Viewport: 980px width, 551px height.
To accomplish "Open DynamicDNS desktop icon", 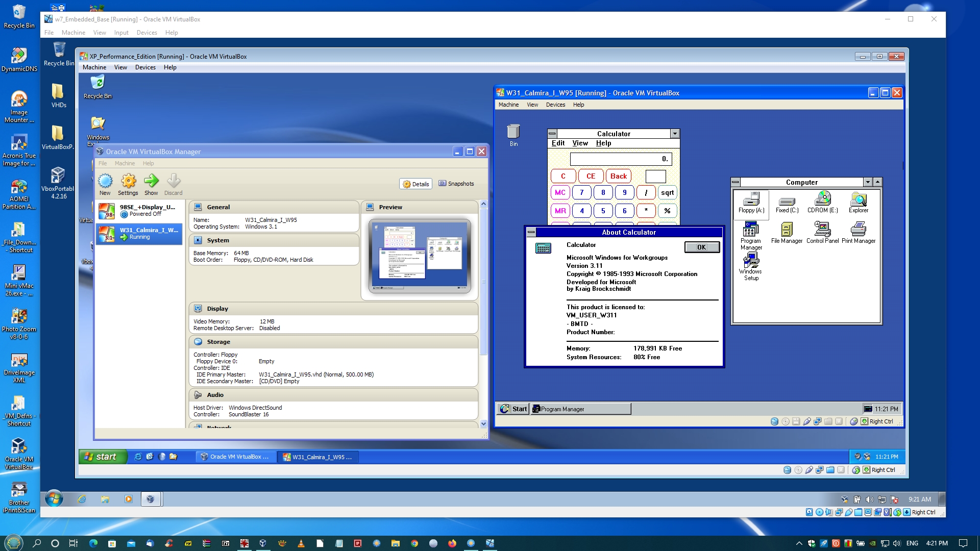I will pos(19,59).
